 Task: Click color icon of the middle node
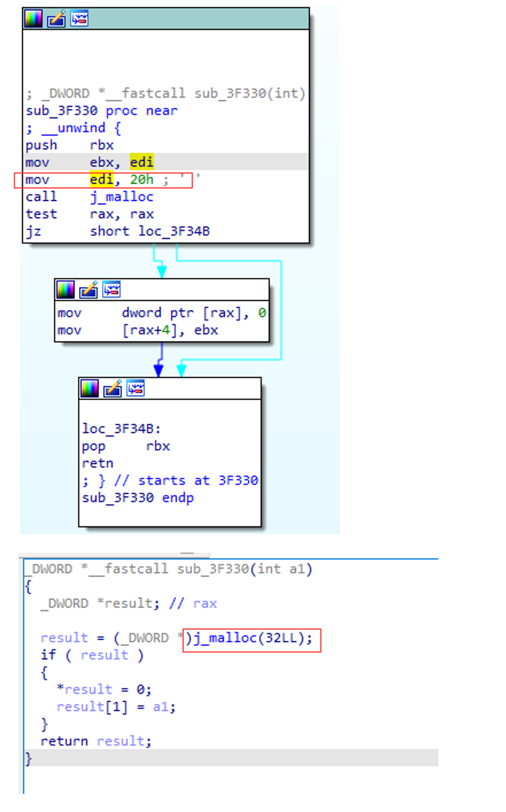tap(66, 289)
